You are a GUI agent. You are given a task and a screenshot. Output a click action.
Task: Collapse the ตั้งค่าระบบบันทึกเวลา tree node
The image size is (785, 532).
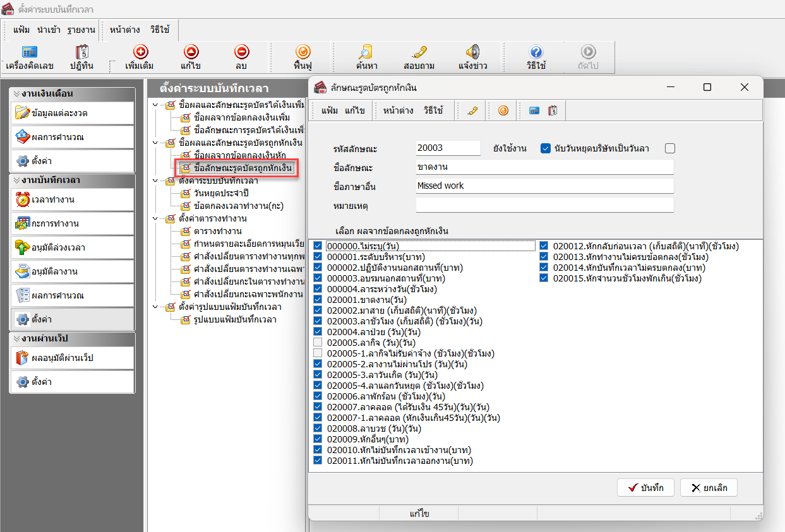tap(155, 181)
